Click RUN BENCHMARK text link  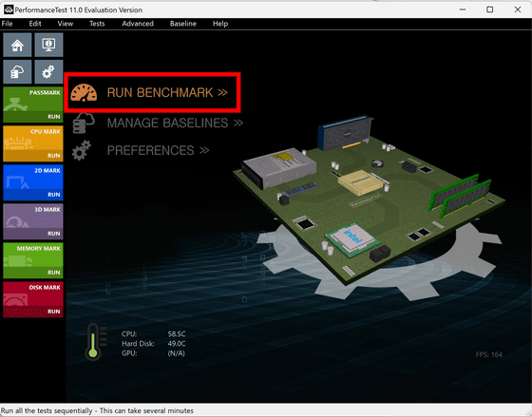coord(167,93)
